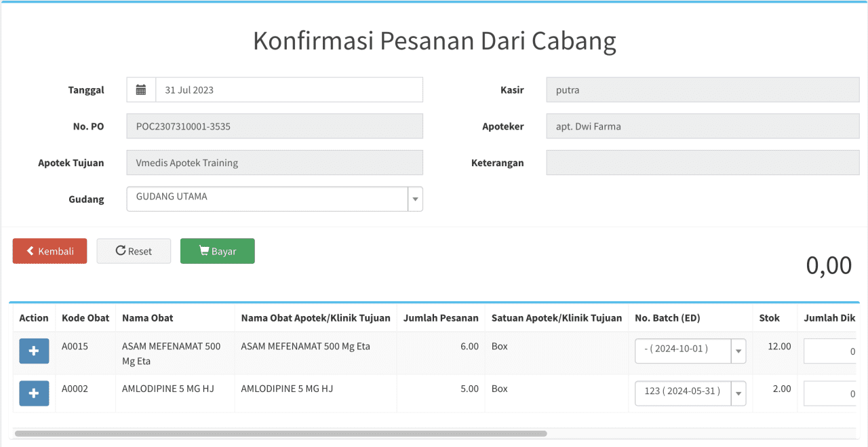
Task: Click the green Bayar button
Action: 217,251
